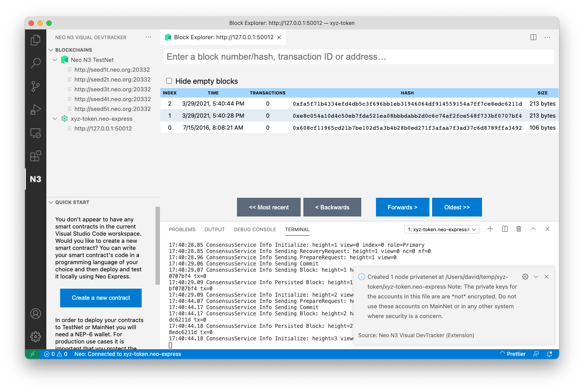Select http://seed3t.neo.org:20332 node

(112, 89)
